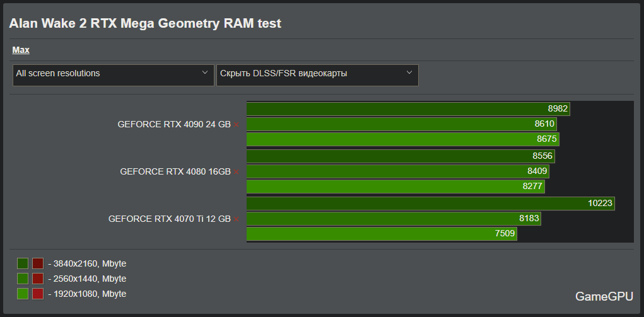
Task: Click the GameGPU logo text
Action: (604, 296)
